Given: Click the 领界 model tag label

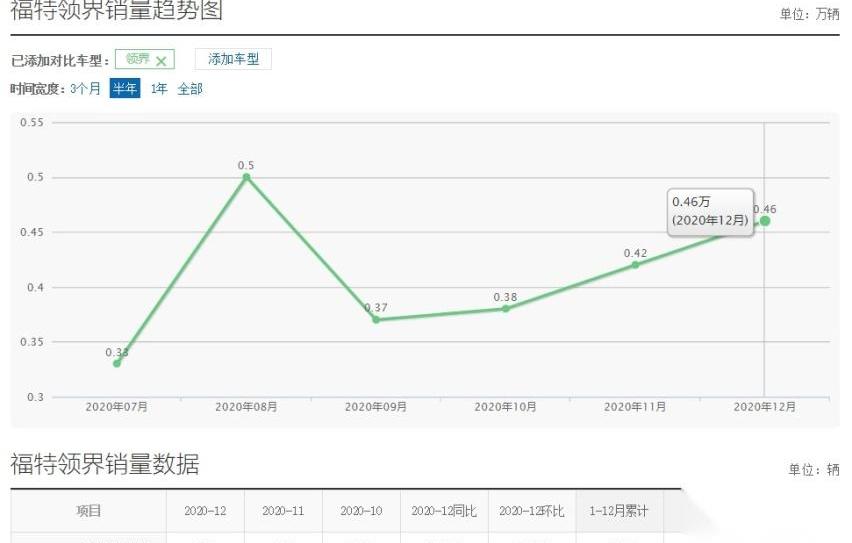Looking at the screenshot, I should (x=137, y=58).
